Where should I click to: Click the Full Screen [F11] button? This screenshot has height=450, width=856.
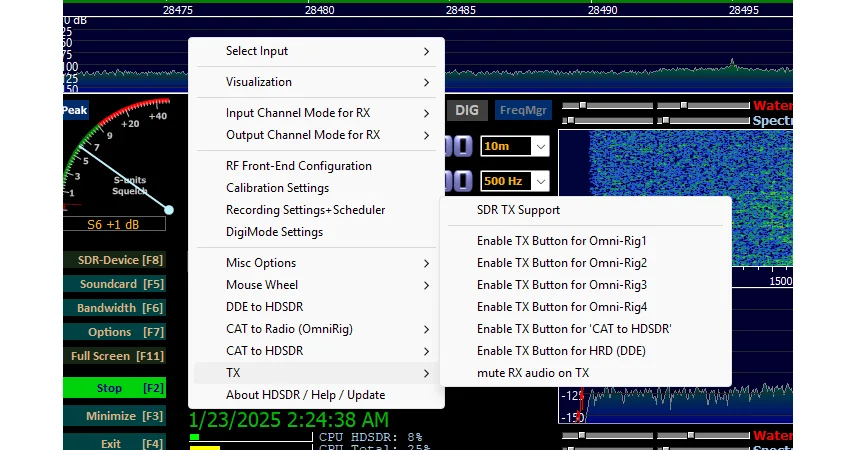coord(114,356)
